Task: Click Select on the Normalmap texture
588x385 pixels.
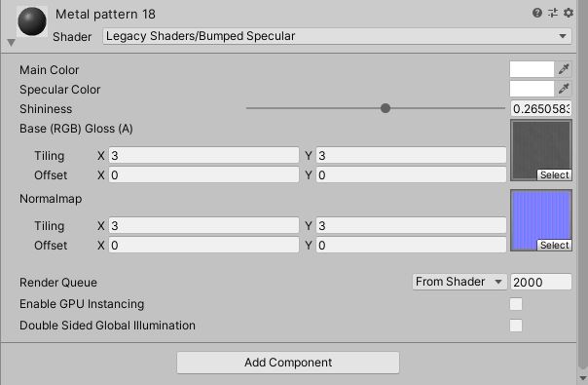Action: [x=554, y=246]
